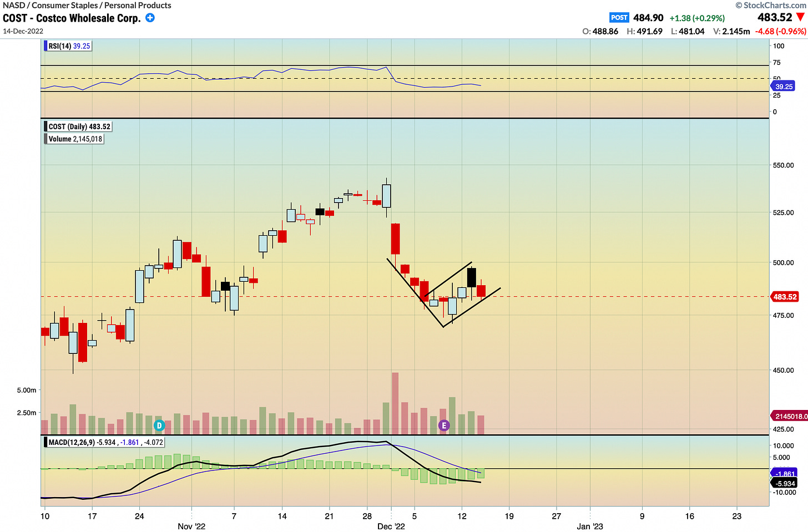Click the blue plus icon beside Costco Wholesale Corp.

coord(150,18)
